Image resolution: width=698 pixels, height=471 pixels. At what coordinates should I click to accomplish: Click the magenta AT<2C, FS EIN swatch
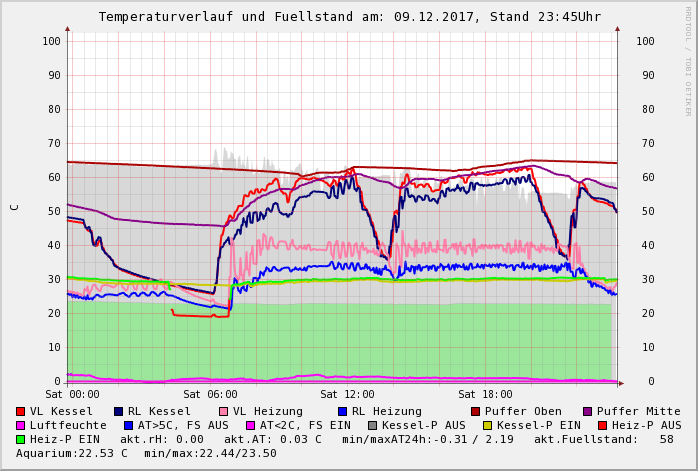coord(250,425)
